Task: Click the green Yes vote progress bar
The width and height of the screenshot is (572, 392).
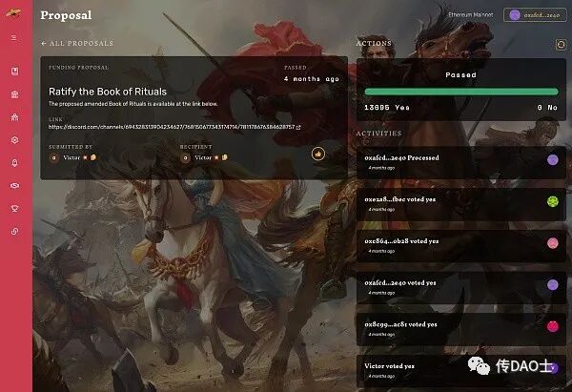Action: [x=461, y=92]
